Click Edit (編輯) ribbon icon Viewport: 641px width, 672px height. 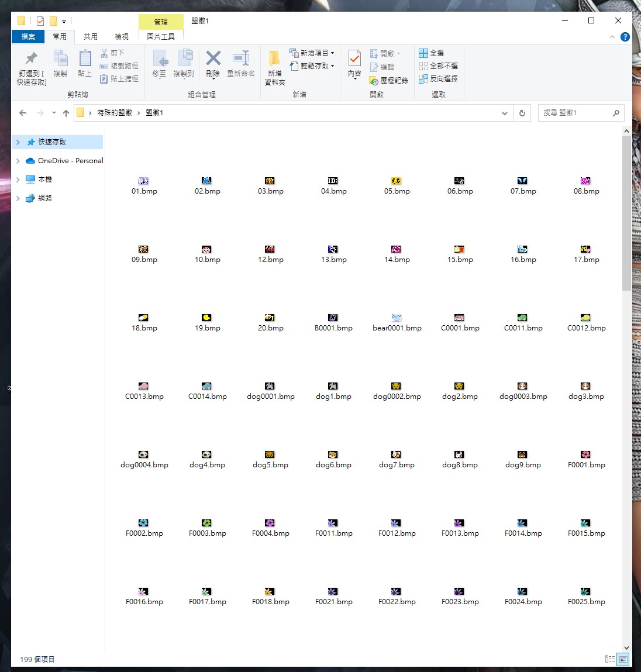pos(374,67)
